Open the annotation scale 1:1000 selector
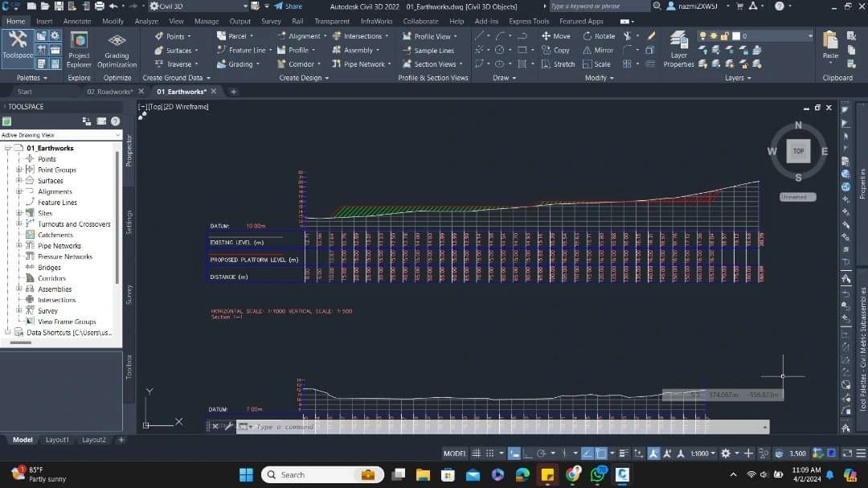The image size is (868, 488). [x=702, y=453]
